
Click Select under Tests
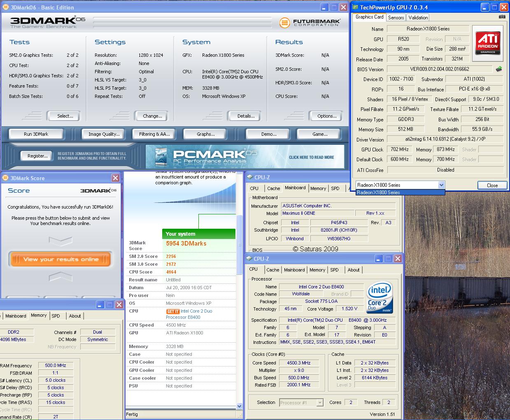[x=65, y=116]
